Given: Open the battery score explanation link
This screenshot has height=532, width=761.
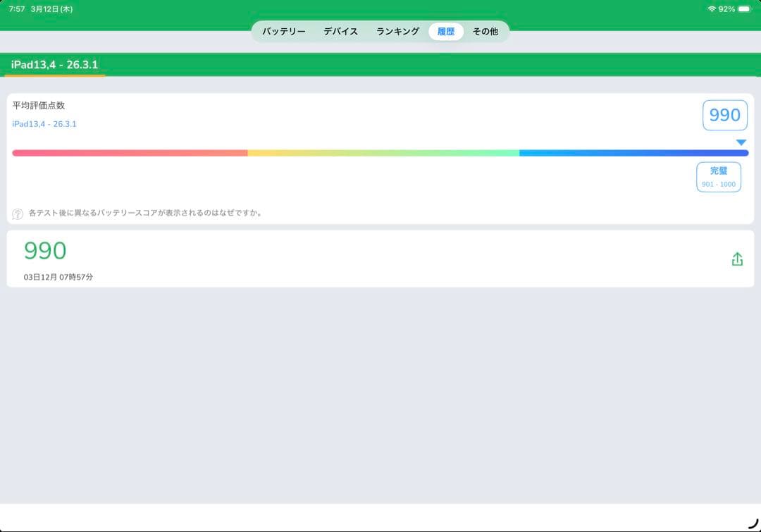Looking at the screenshot, I should pos(145,213).
